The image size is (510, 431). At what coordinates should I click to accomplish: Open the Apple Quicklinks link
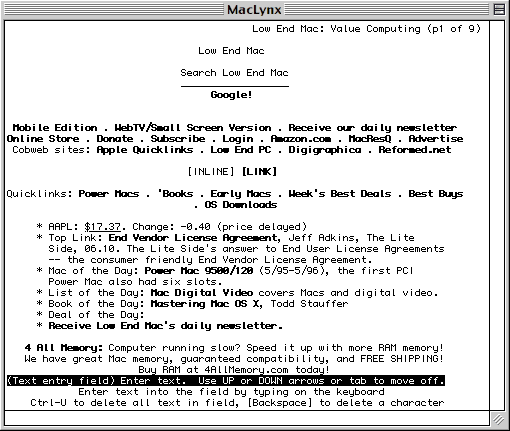[x=145, y=150]
